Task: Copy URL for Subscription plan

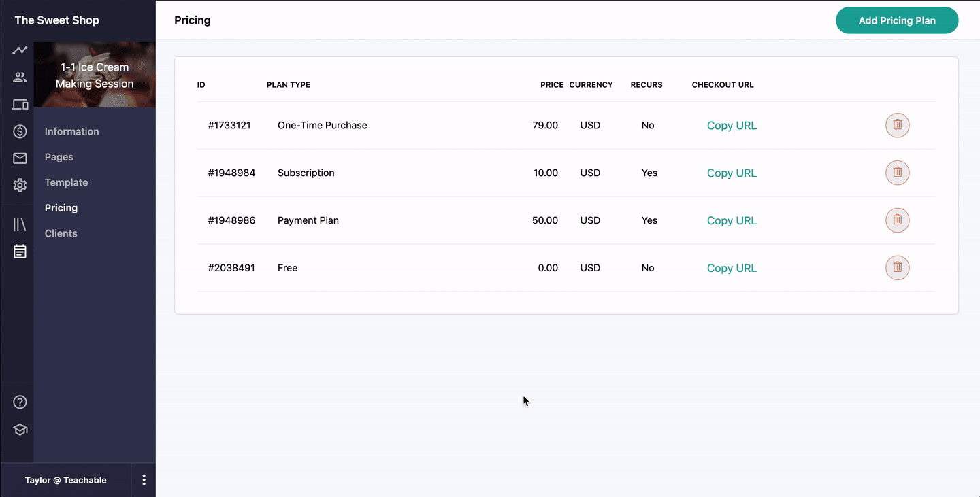Action: (x=732, y=173)
